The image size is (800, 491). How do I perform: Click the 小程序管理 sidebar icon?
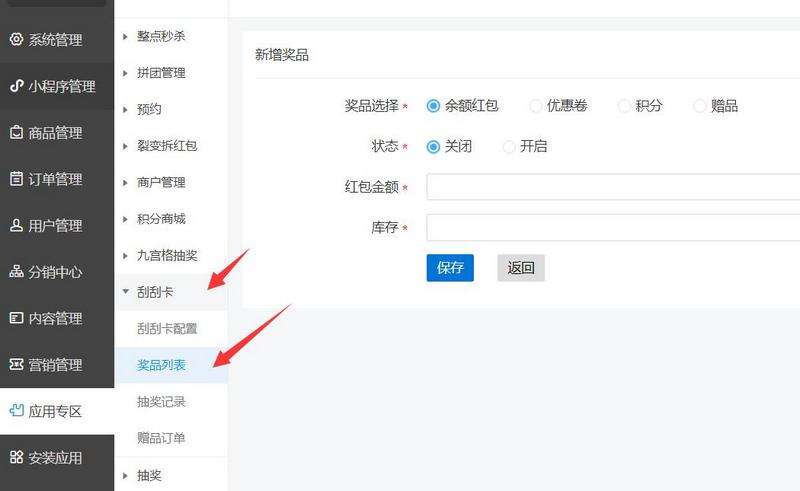[x=16, y=86]
